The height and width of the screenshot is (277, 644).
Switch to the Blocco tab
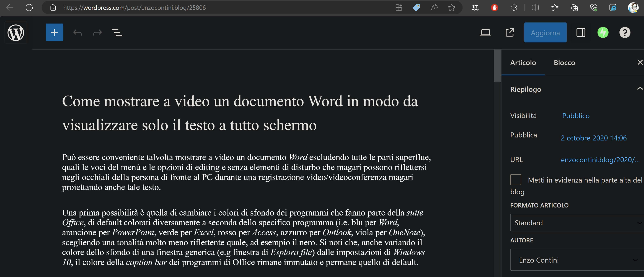(564, 63)
